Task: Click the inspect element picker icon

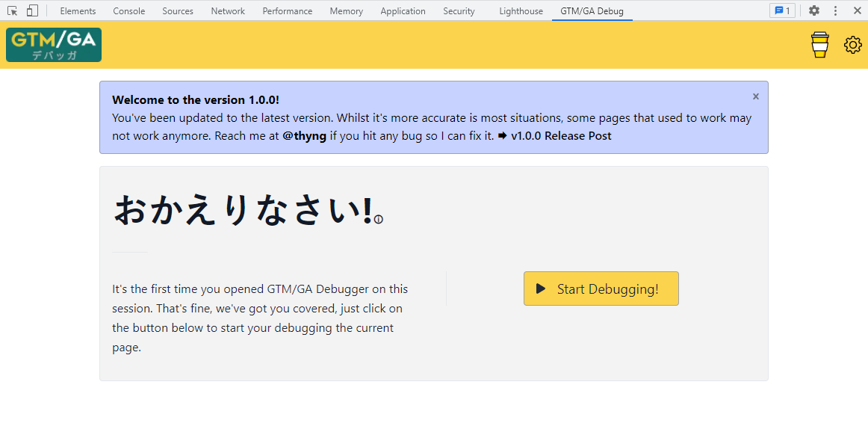Action: 13,11
